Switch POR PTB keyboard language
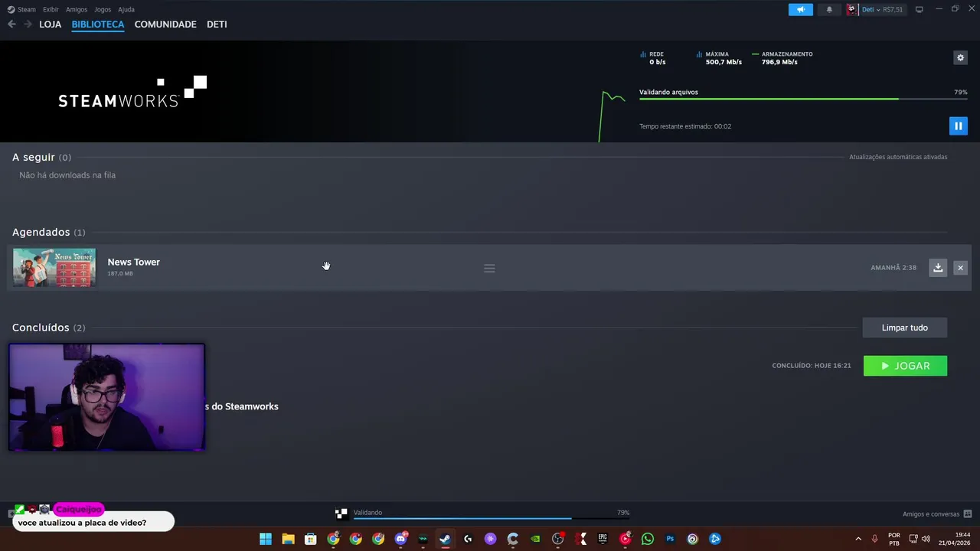This screenshot has width=980, height=551. (x=894, y=539)
